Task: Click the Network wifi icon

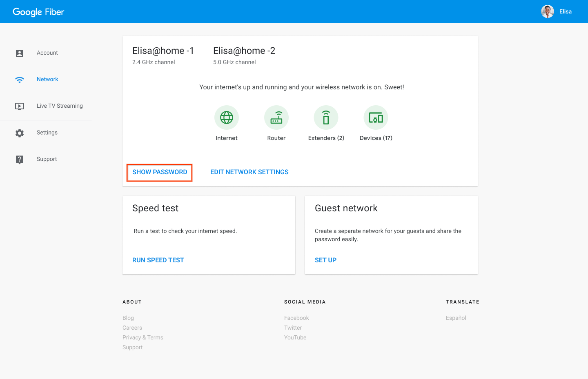Action: click(20, 80)
